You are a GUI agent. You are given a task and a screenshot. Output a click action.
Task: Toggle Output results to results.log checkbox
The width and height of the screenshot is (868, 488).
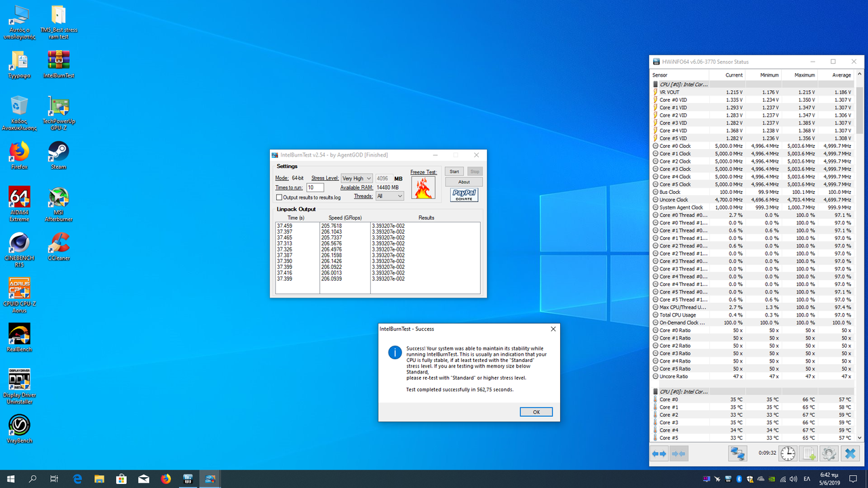279,197
